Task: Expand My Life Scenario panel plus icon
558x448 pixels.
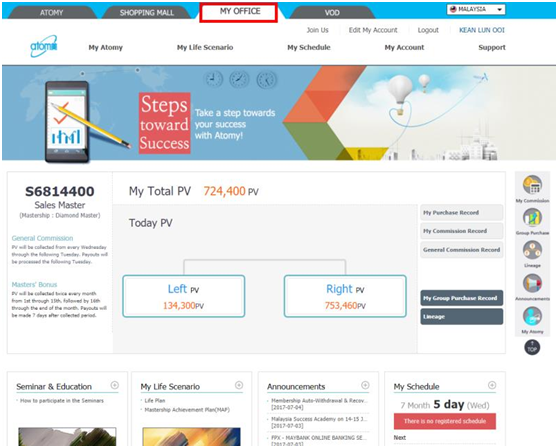Action: tap(239, 385)
